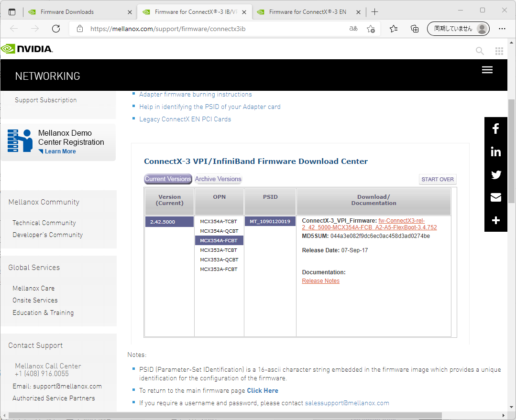Open the favorites list icon
This screenshot has width=516, height=420.
[x=394, y=29]
